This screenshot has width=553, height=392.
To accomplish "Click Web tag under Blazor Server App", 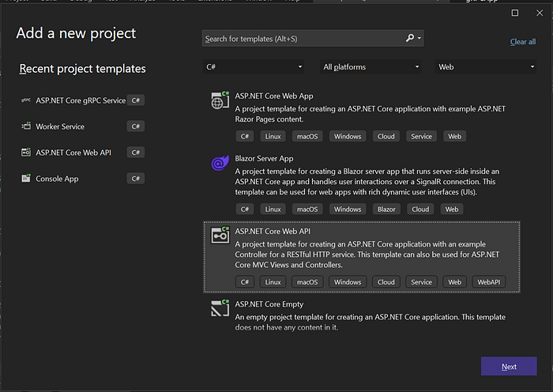I will 452,209.
